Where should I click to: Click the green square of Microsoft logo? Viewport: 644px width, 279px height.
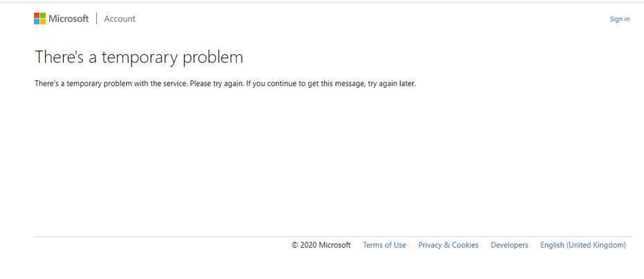(42, 15)
